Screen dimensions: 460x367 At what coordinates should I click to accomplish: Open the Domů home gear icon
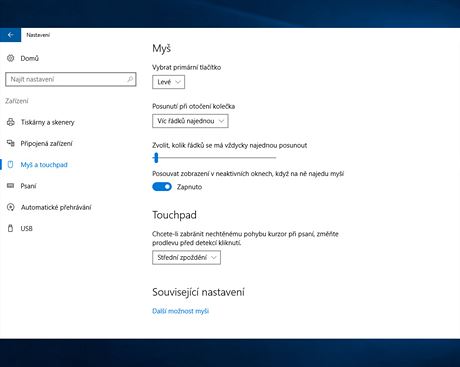coord(11,58)
